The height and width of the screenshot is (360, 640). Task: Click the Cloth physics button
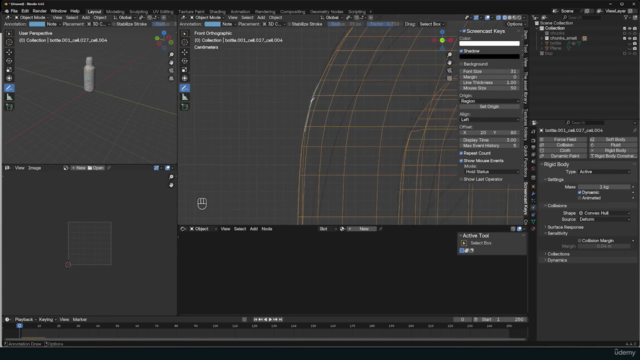pyautogui.click(x=563, y=151)
